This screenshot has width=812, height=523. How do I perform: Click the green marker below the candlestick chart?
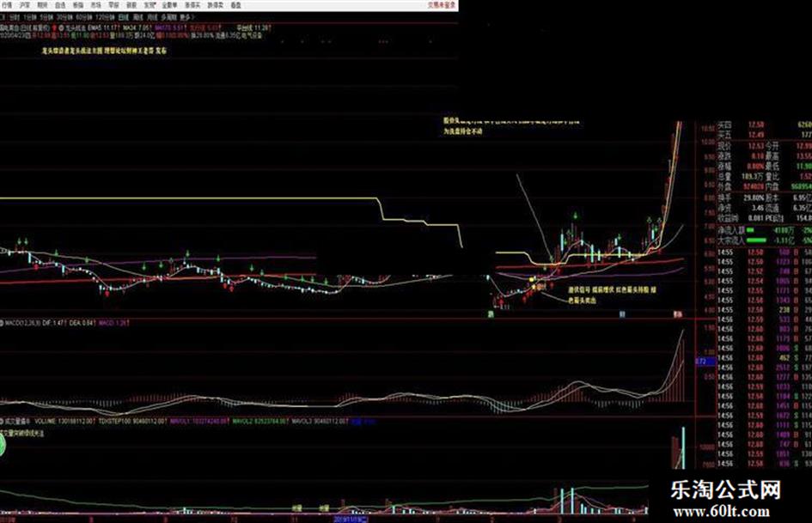(490, 313)
